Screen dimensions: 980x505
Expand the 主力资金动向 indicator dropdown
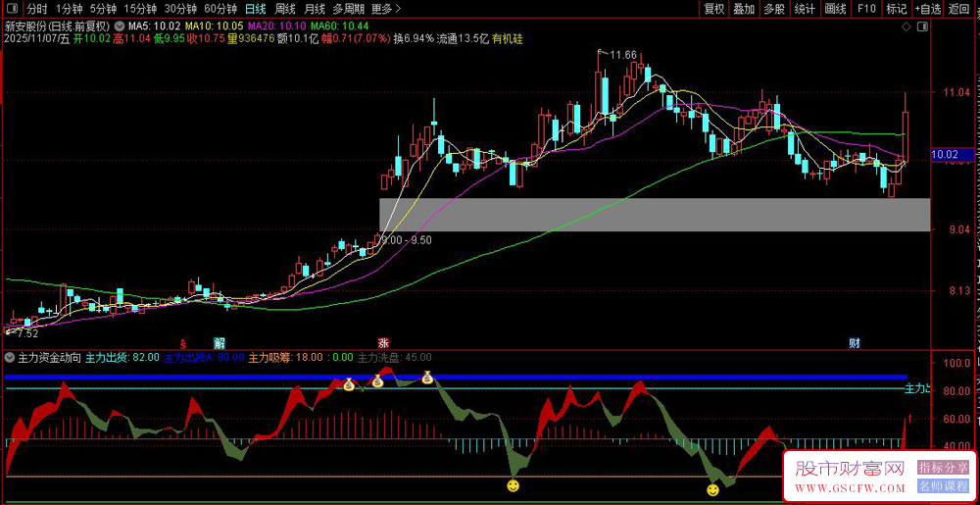(x=10, y=358)
